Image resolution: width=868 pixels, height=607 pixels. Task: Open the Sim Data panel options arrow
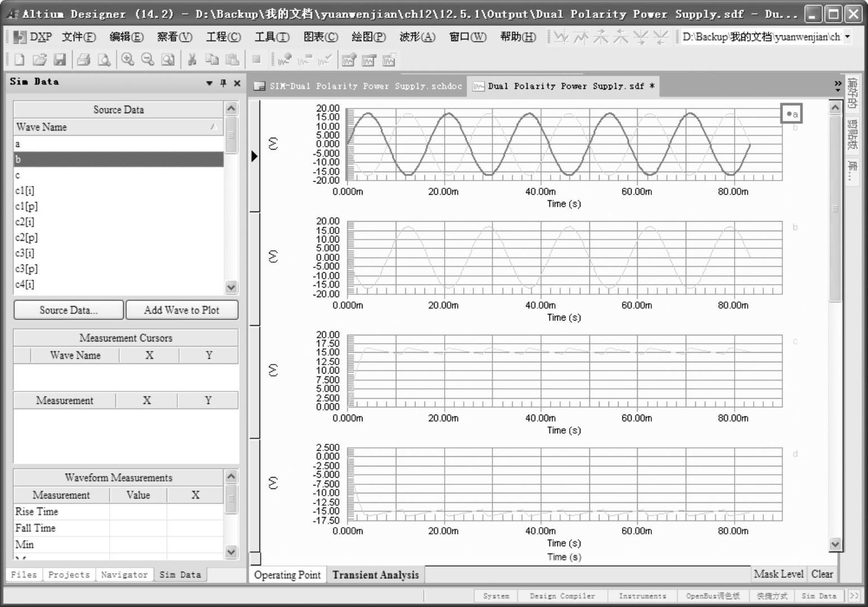click(209, 83)
